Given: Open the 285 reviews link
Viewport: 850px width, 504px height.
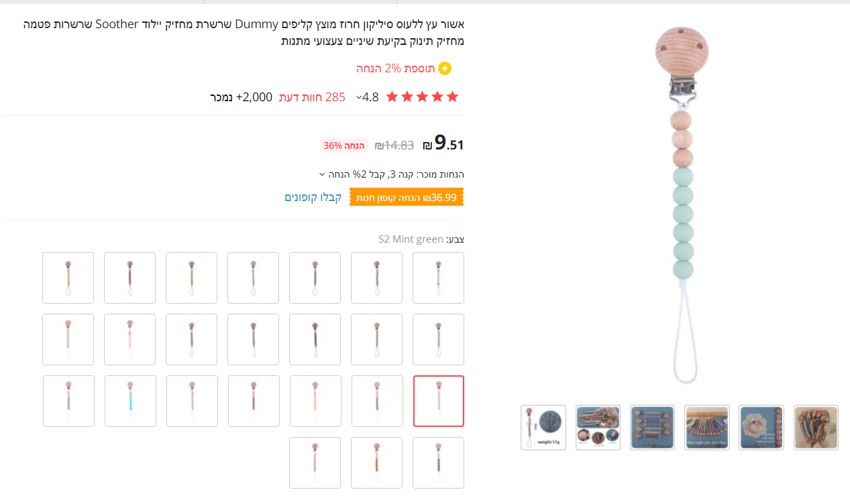Looking at the screenshot, I should click(311, 97).
